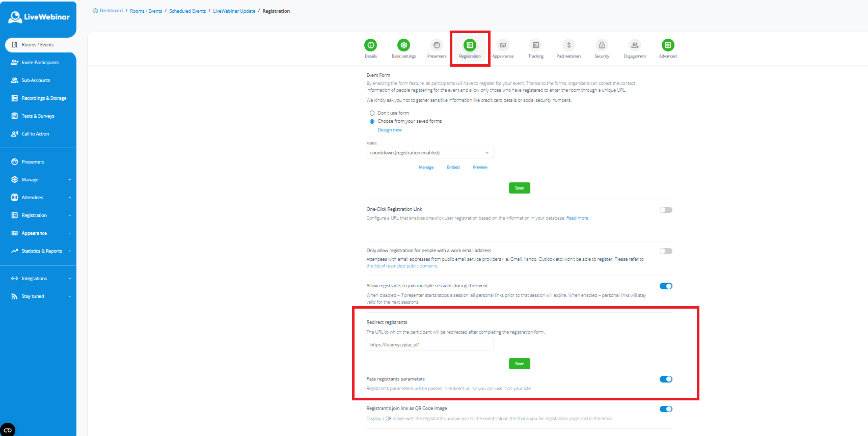
Task: Open the Paid webinars dollar icon
Action: point(568,45)
